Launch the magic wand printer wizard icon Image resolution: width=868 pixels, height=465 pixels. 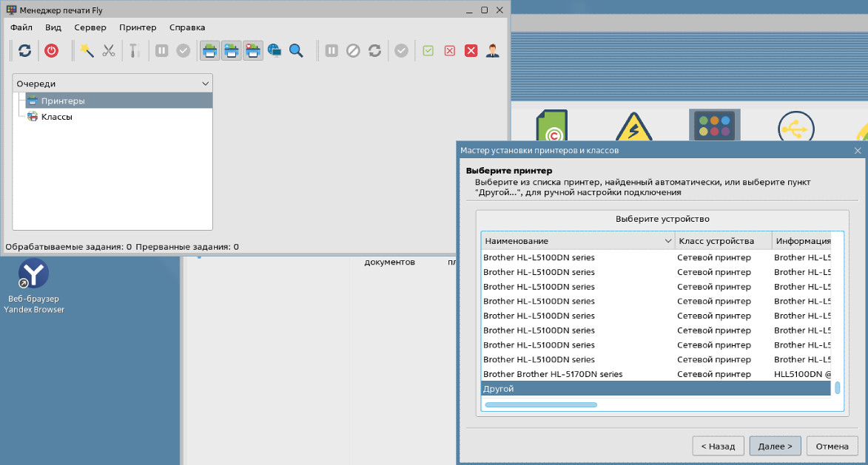tap(87, 50)
